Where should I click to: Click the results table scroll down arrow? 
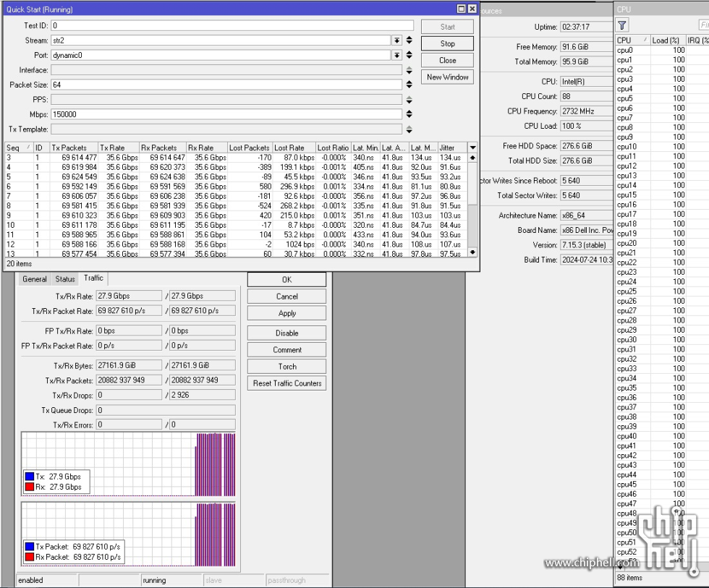point(472,252)
